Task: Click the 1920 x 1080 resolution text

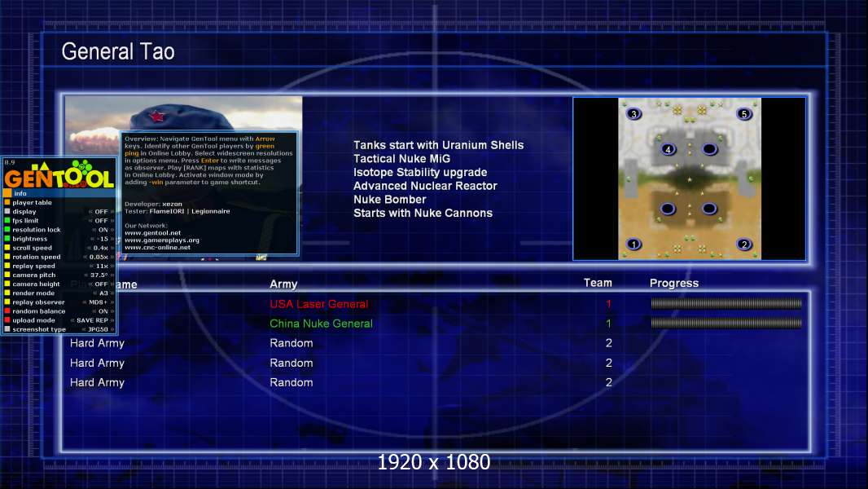Action: [x=433, y=462]
